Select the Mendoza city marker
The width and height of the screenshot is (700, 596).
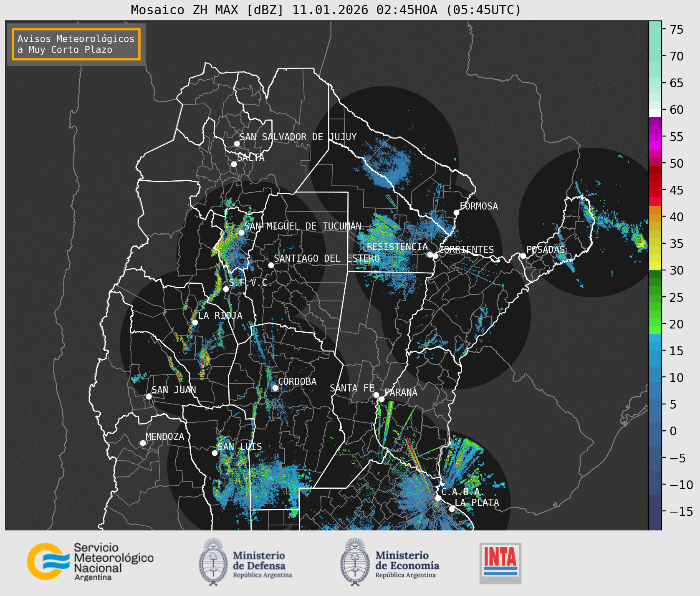click(x=143, y=443)
